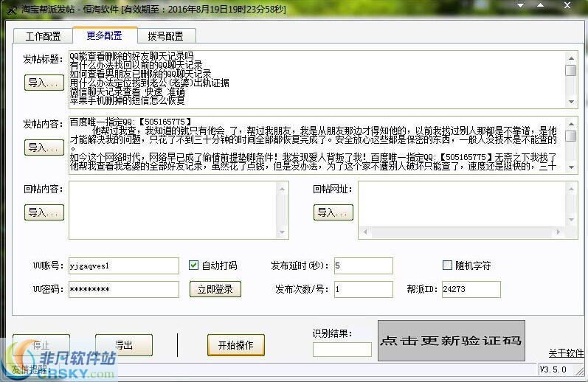Click the application icon in title bar
This screenshot has width=588, height=382.
[12, 10]
